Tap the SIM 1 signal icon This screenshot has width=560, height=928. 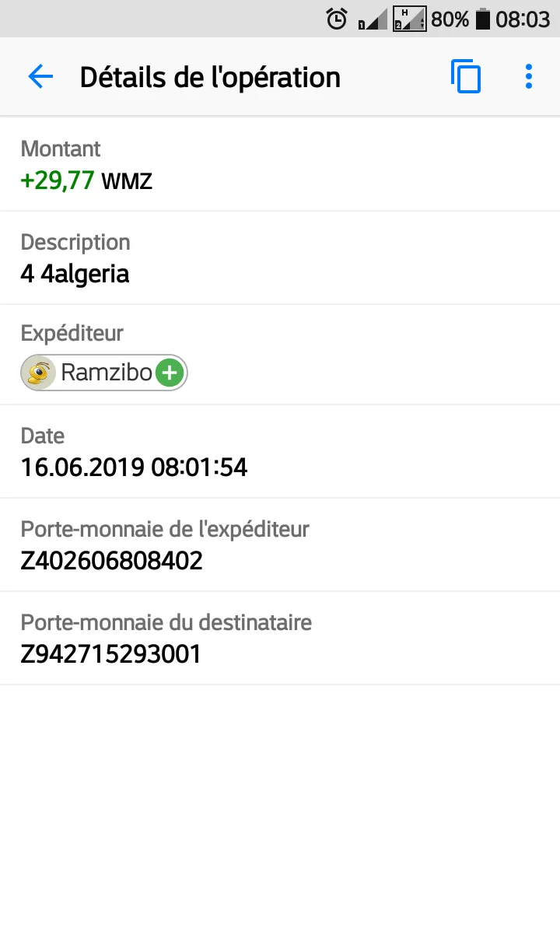coord(372,20)
